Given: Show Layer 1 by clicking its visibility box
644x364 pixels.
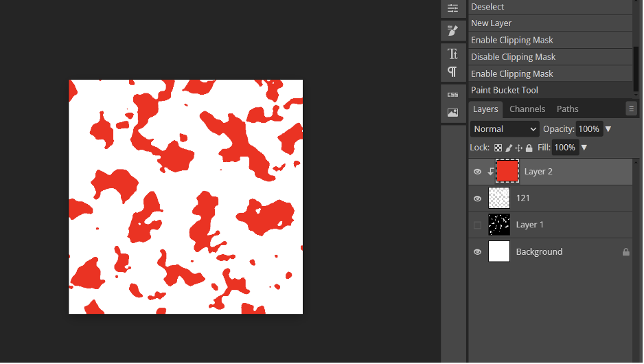Looking at the screenshot, I should click(478, 225).
